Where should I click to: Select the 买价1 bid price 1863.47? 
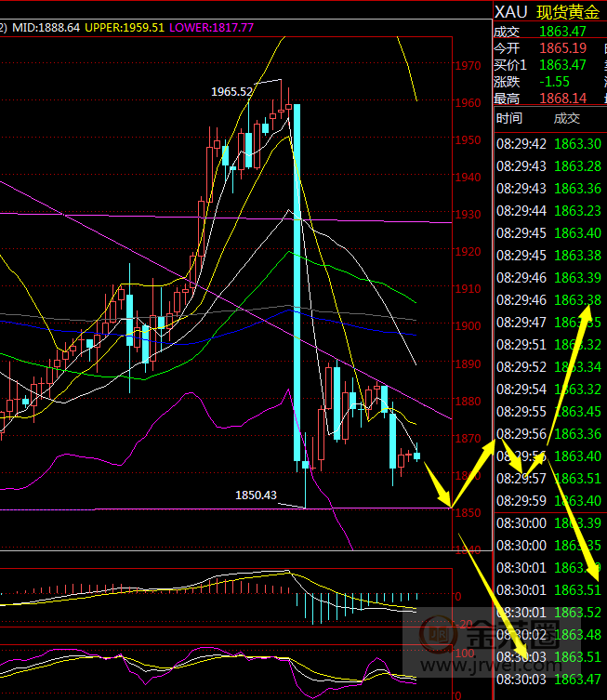(x=562, y=65)
